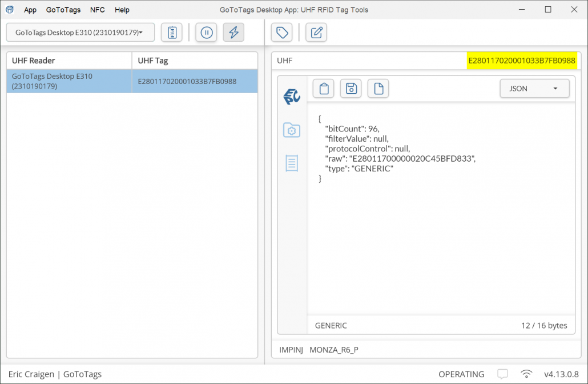Image resolution: width=588 pixels, height=384 pixels.
Task: Expand the JSON format dropdown
Action: (534, 89)
